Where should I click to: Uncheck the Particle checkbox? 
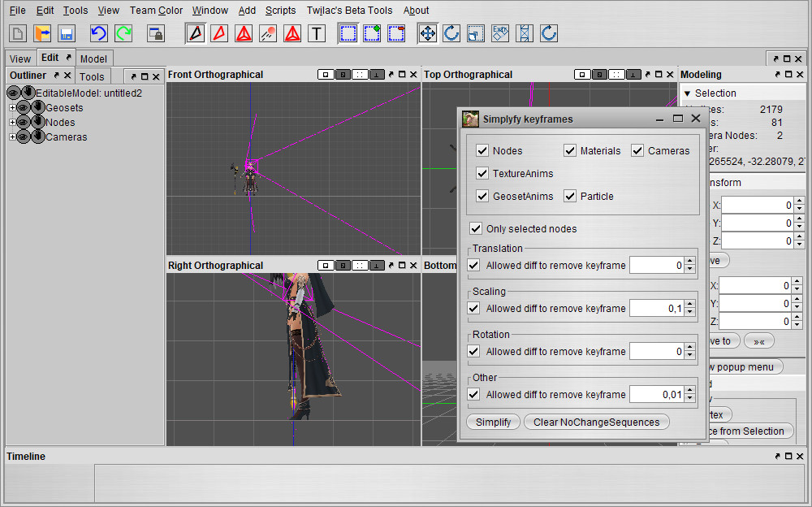(x=570, y=196)
